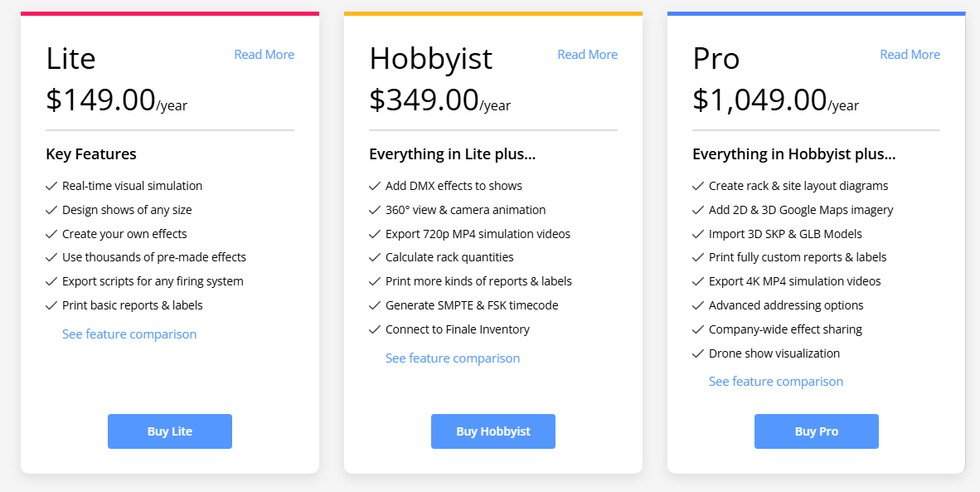Click checkmark beside Drone show visualization

[698, 354]
